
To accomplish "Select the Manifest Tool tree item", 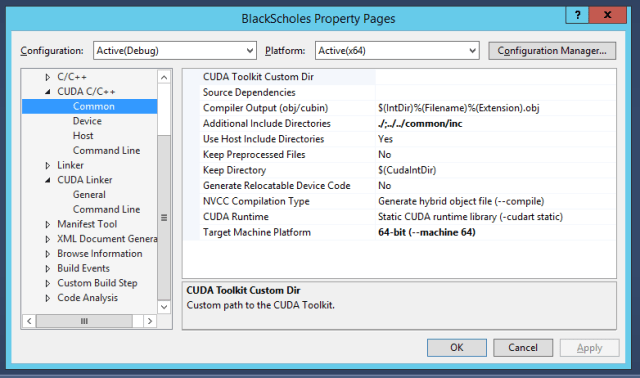I will point(87,224).
